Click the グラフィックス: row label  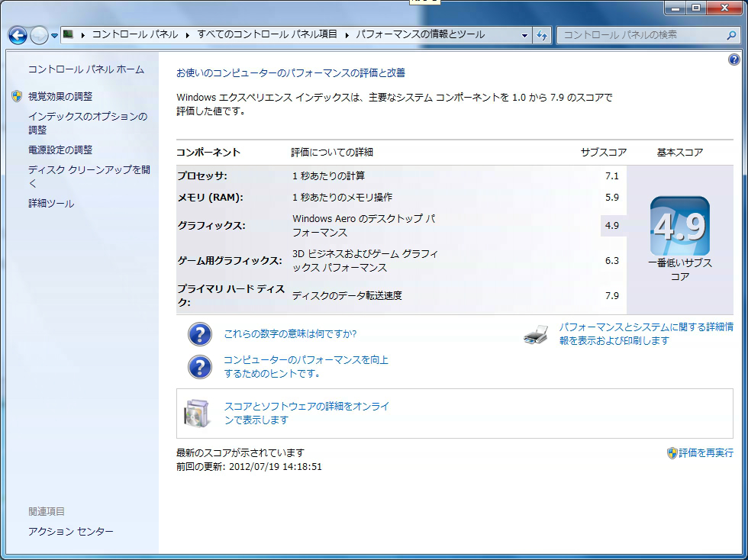pyautogui.click(x=211, y=226)
